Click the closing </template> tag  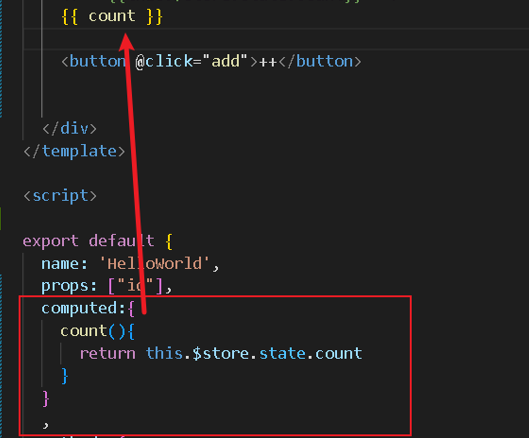pos(74,151)
